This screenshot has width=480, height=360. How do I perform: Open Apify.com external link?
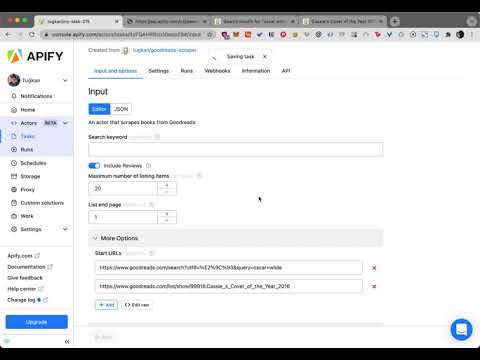click(23, 256)
